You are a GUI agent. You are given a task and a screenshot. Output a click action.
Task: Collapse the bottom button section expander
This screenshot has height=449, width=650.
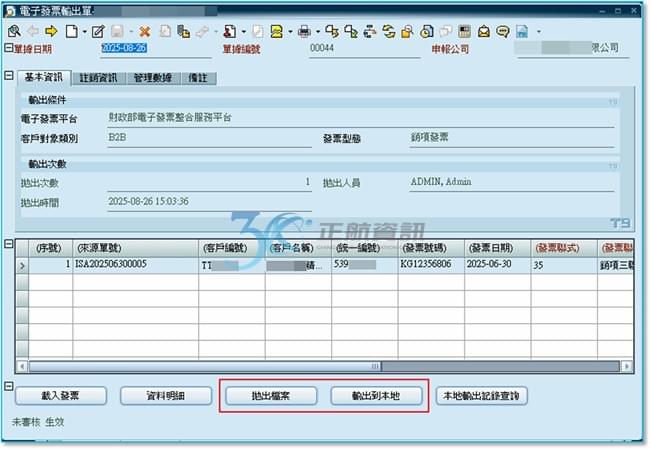[x=9, y=386]
